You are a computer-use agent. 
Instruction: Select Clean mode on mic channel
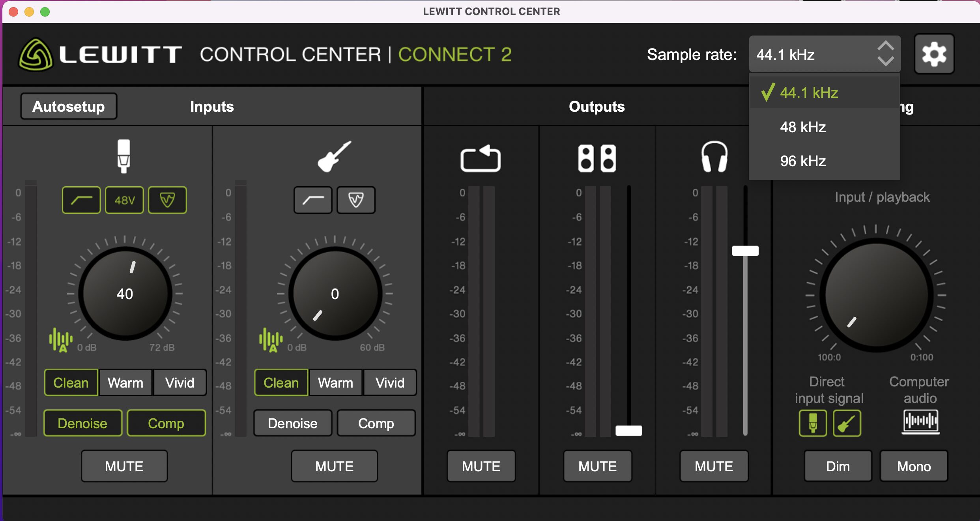pyautogui.click(x=71, y=382)
